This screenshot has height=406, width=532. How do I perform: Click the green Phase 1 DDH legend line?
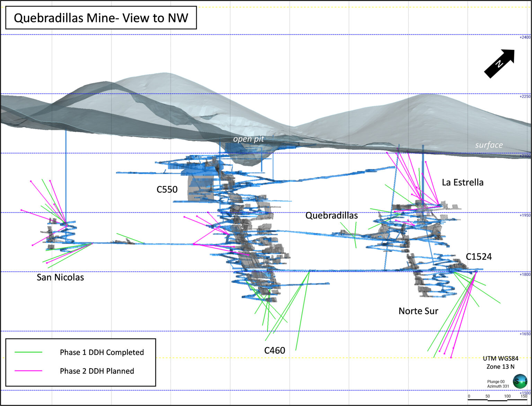28,352
